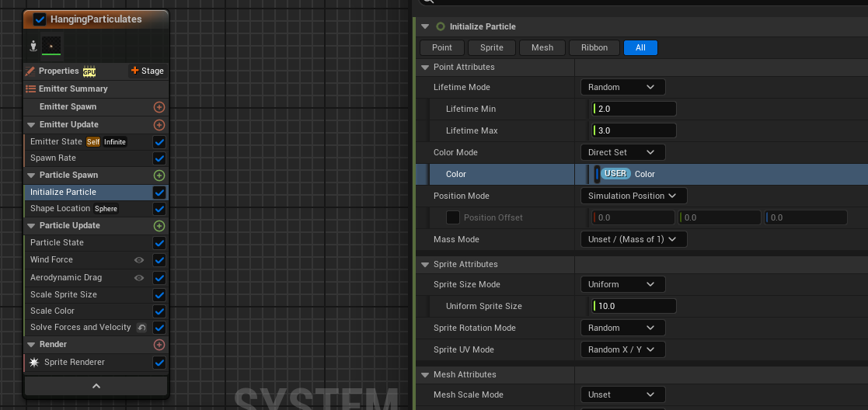
Task: Add module to Particle Update via plus icon
Action: coord(159,226)
